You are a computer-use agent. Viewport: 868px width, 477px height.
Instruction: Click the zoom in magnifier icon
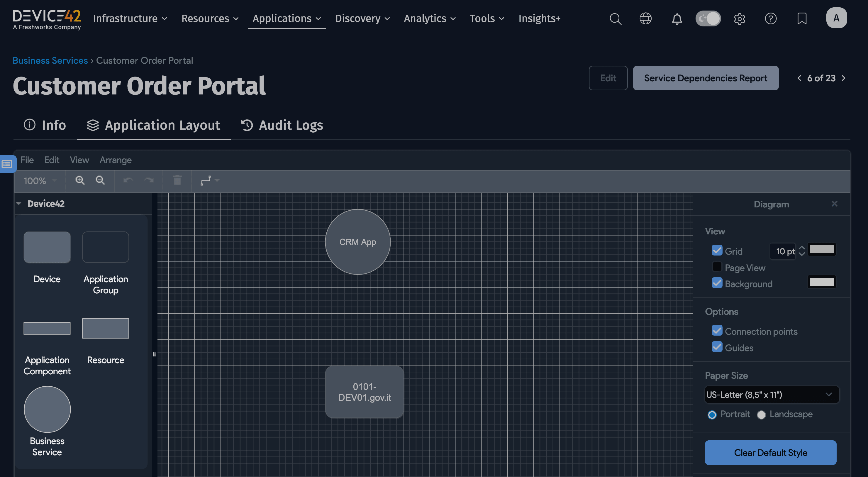pos(80,180)
